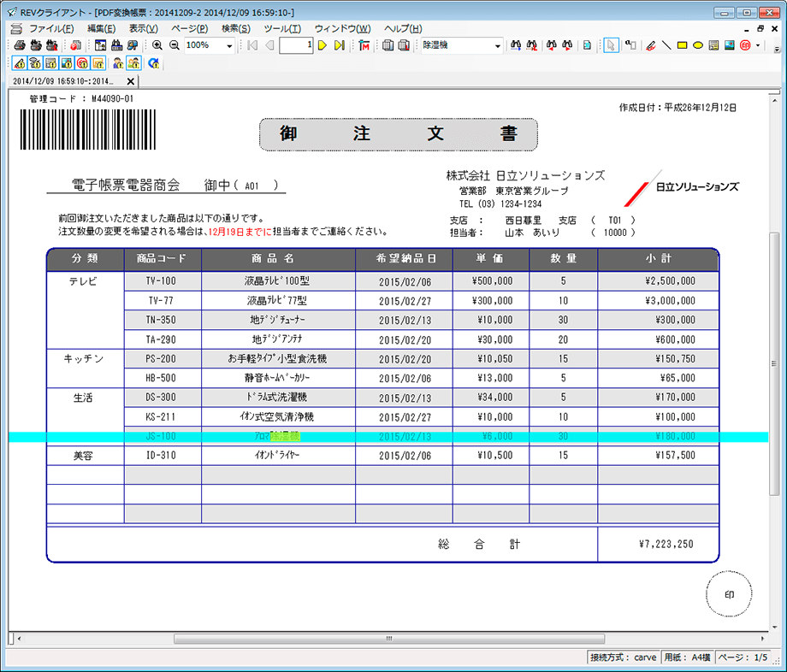Select the yellow rectangle annotation tool
This screenshot has height=672, width=787.
click(683, 45)
